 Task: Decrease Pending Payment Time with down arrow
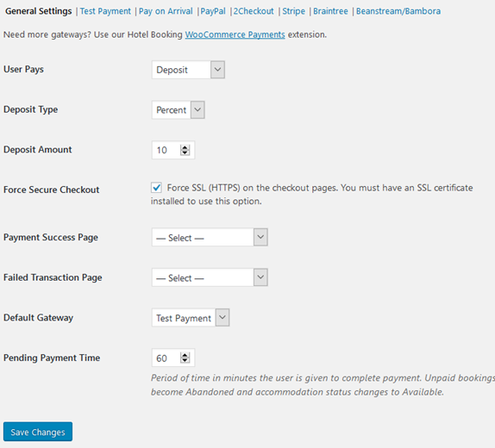(185, 360)
